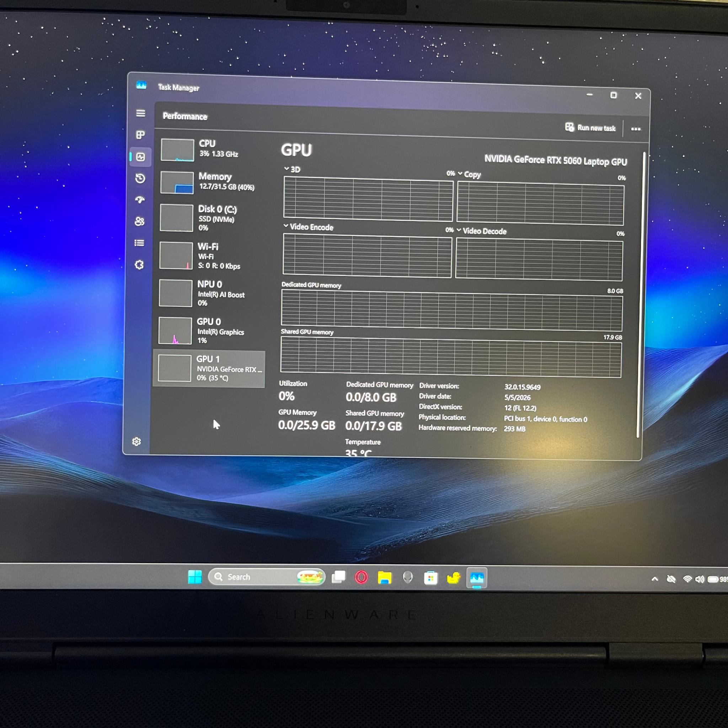Open the Users sidebar icon
728x728 pixels.
click(x=139, y=221)
